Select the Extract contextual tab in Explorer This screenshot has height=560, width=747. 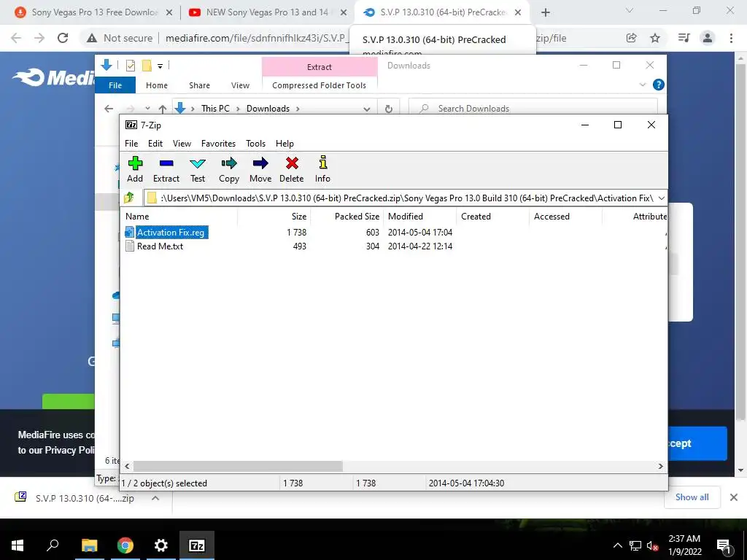(320, 67)
